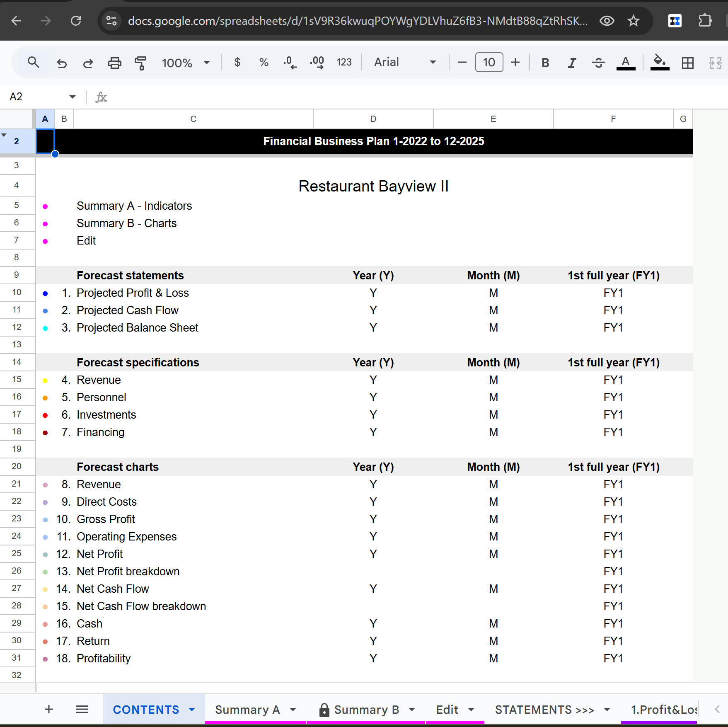Viewport: 728px width, 727px height.
Task: Toggle strikethrough formatting
Action: (x=599, y=63)
